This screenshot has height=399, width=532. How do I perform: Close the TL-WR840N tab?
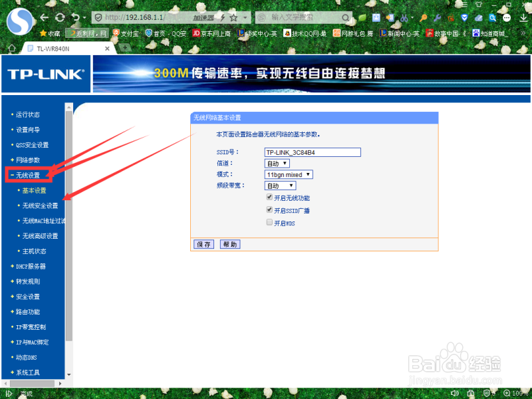[107, 49]
